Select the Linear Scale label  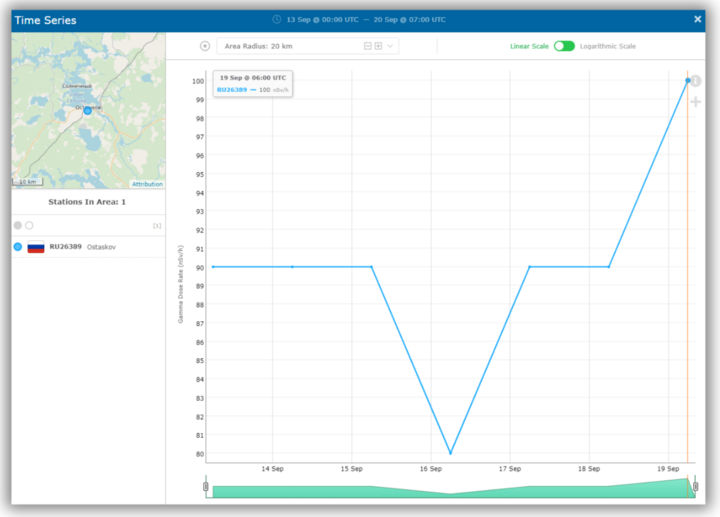529,46
